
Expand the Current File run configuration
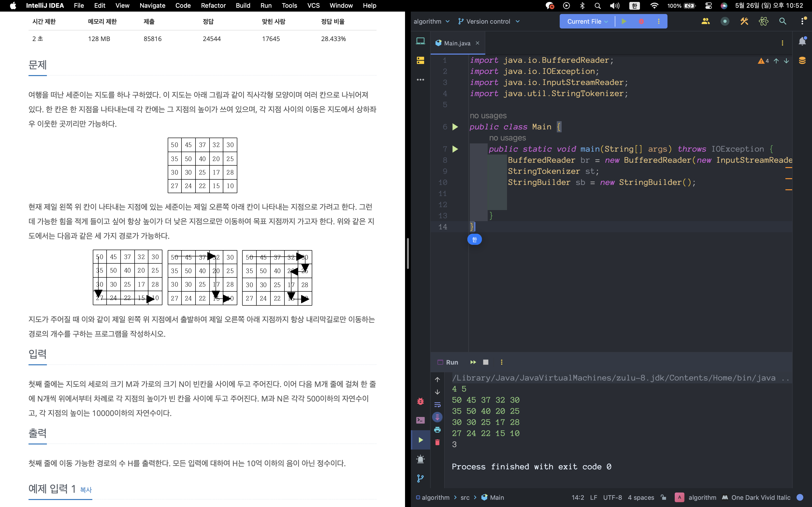587,21
